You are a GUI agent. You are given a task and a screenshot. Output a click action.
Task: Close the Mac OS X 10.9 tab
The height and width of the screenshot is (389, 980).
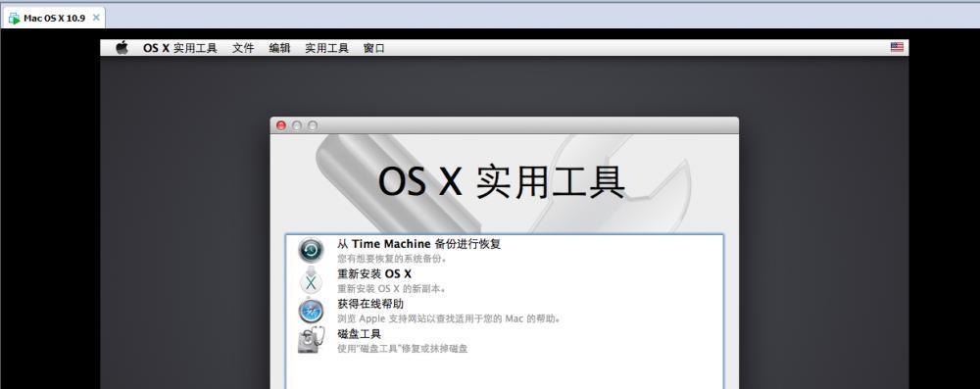click(x=96, y=18)
